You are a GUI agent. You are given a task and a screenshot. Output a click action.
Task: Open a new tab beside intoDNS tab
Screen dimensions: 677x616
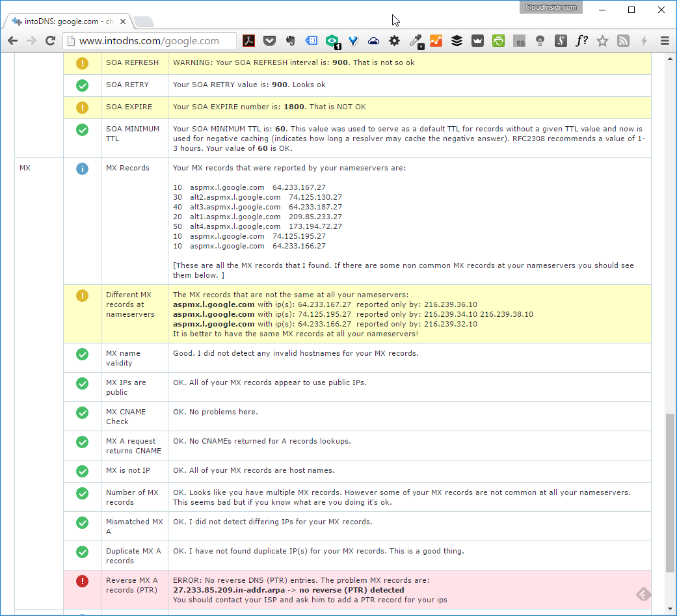click(144, 21)
